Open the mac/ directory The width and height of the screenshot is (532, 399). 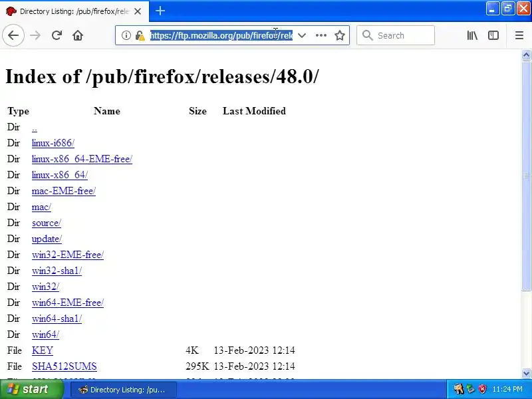41,207
